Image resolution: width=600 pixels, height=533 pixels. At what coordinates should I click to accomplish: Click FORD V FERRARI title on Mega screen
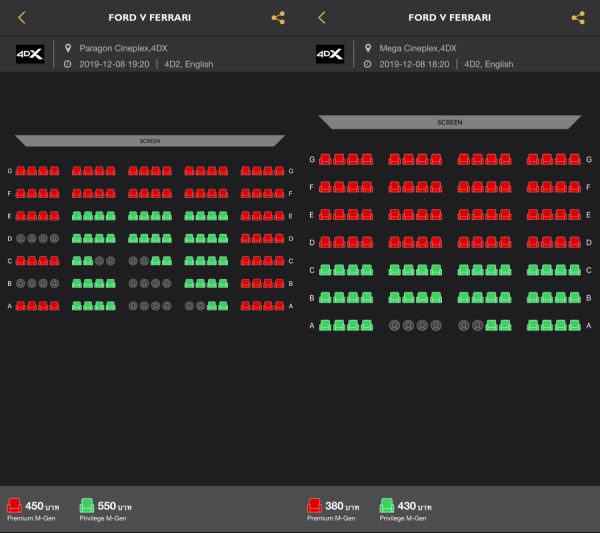coord(450,18)
